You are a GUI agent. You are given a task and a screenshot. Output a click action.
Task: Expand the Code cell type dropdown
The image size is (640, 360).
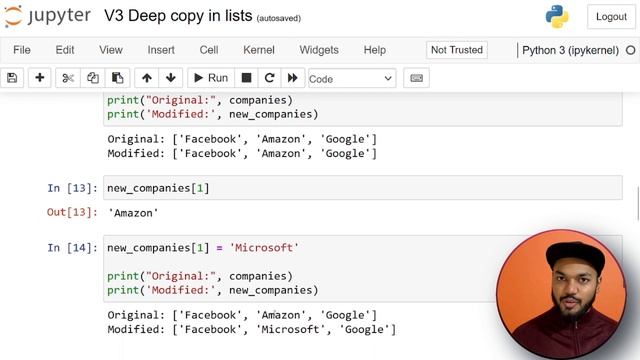click(x=352, y=78)
